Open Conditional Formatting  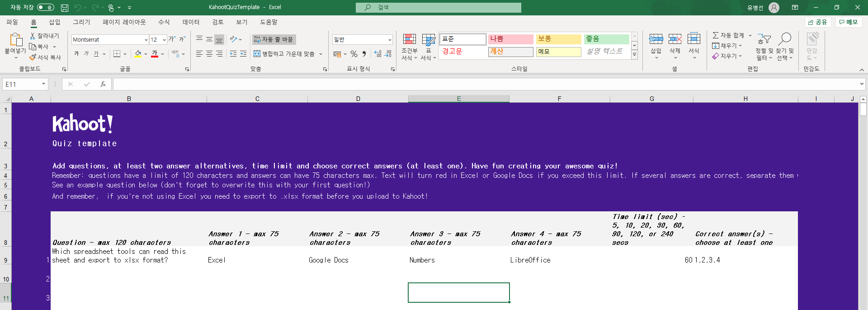(x=410, y=47)
